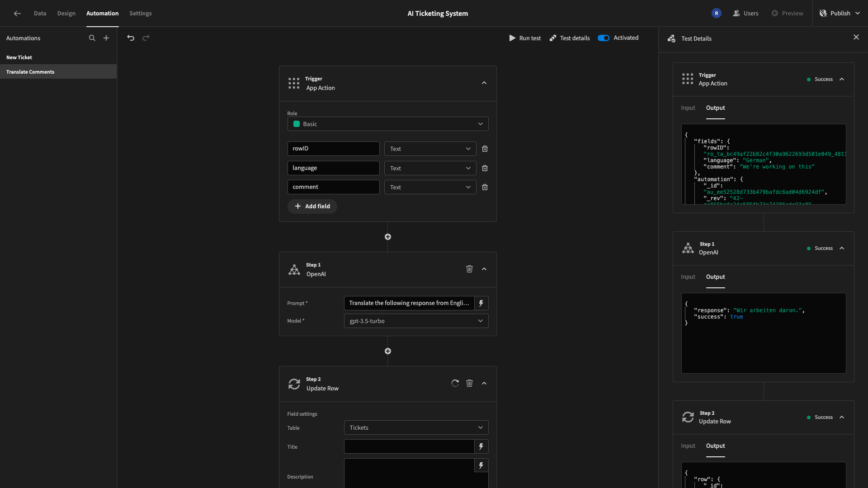Click the redo arrow icon

click(x=146, y=38)
